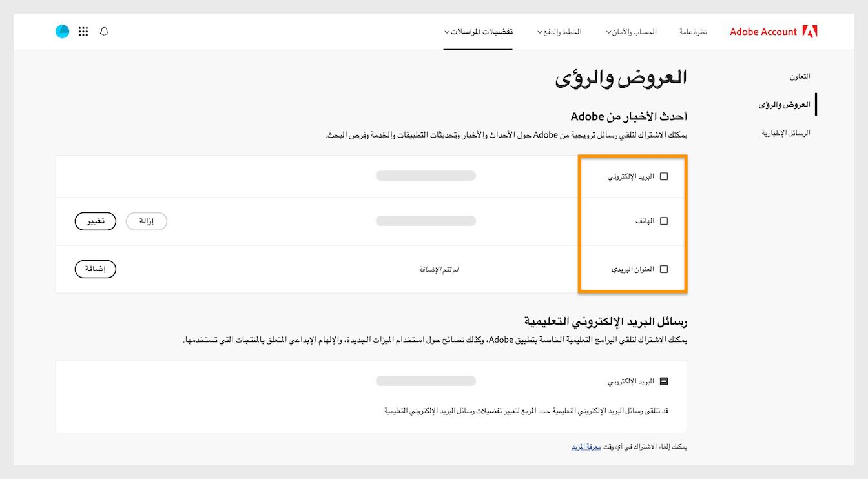Click the masked email placeholder bar
Viewport: 868px width, 479px height.
426,176
